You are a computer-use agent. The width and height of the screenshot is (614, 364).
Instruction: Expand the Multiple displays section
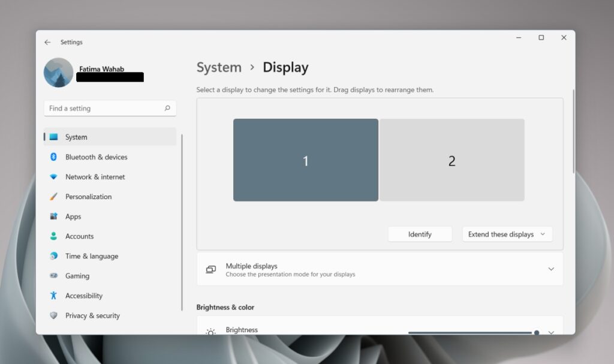550,269
